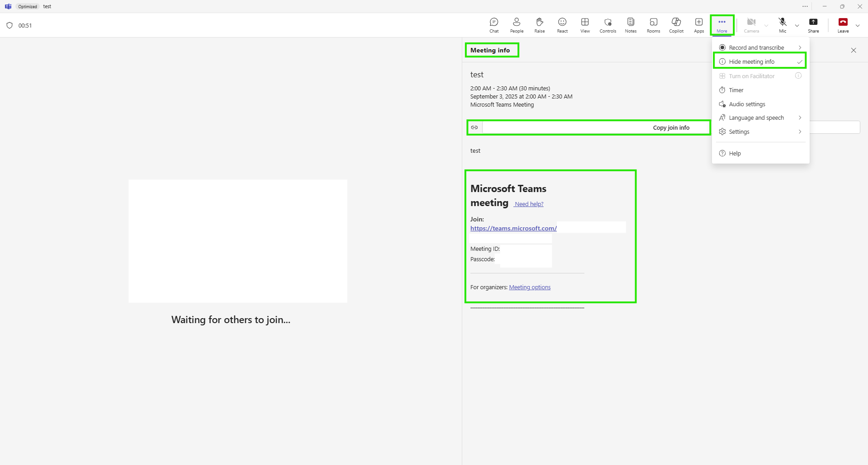
Task: Close the Meeting info panel
Action: coord(854,50)
